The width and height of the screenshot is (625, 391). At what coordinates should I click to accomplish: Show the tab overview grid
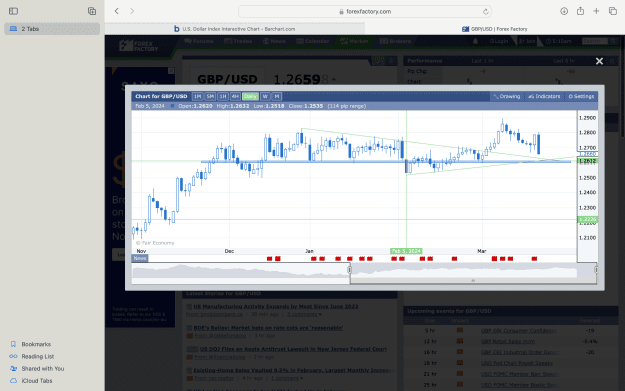point(613,11)
